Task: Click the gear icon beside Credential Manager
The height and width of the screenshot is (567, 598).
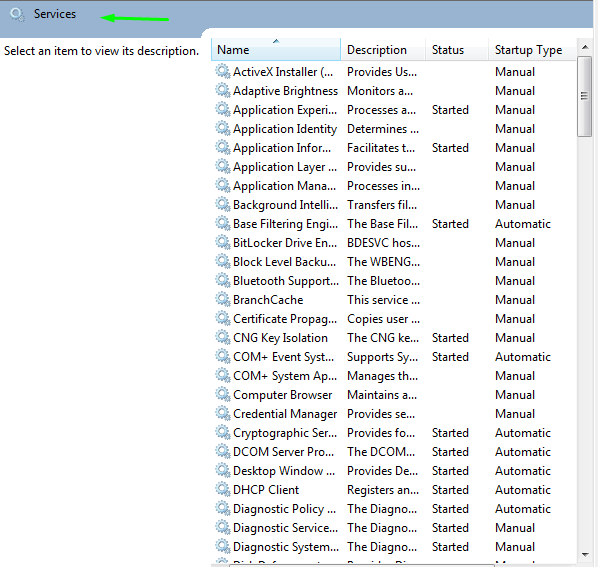Action: coord(223,413)
